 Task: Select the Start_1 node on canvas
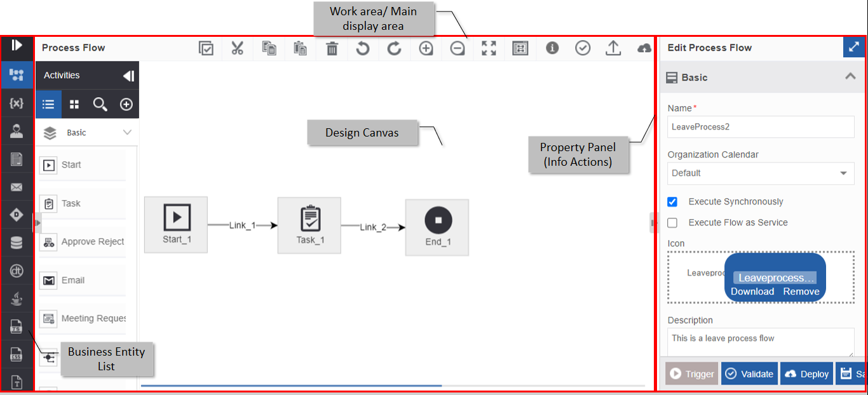click(x=176, y=225)
